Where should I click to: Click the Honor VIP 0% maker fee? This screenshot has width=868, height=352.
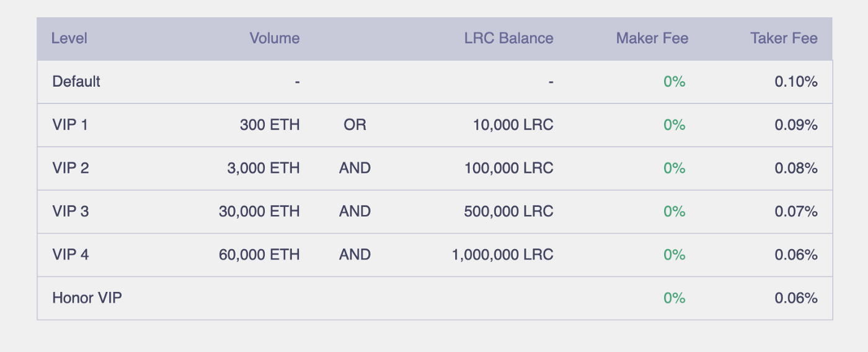(674, 298)
